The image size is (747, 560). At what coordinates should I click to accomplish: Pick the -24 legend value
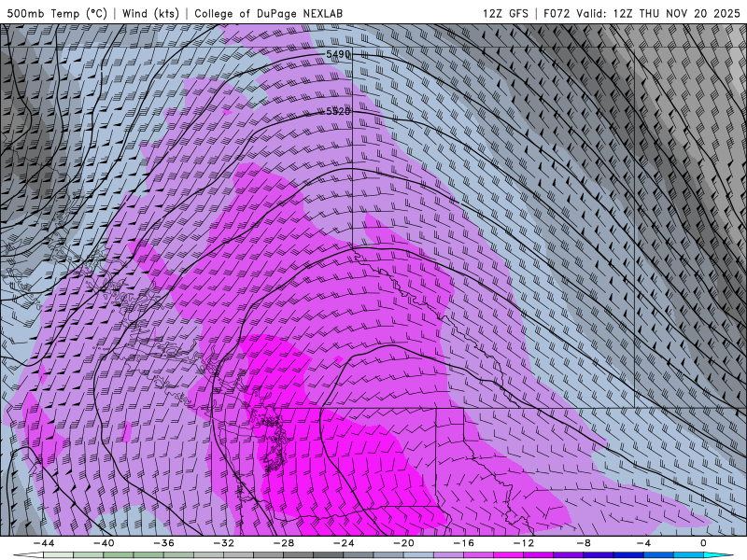(344, 543)
